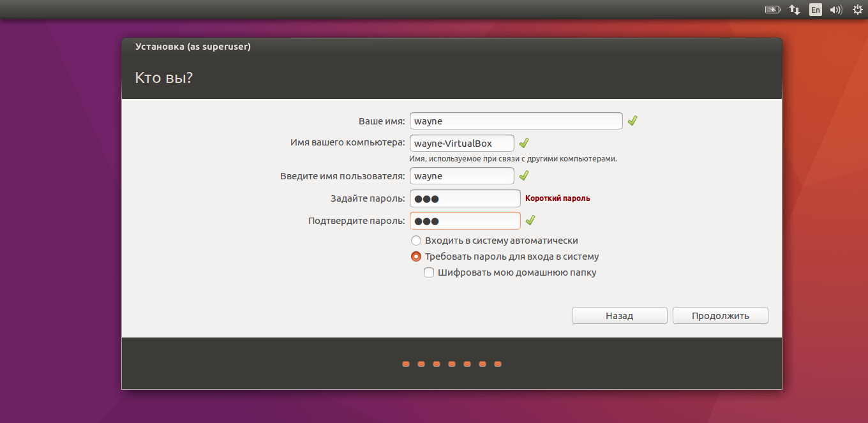
Task: Focus the 'Подтвердите пароль' field
Action: [465, 221]
